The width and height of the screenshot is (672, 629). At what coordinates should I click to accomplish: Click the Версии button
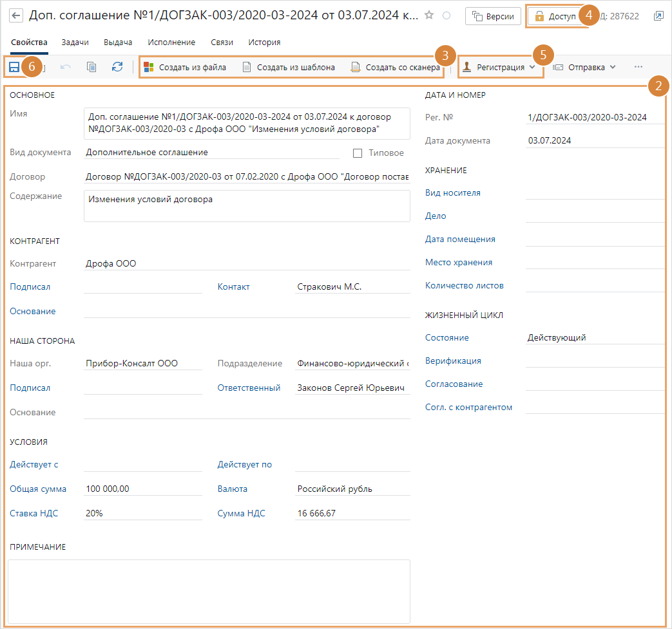493,17
